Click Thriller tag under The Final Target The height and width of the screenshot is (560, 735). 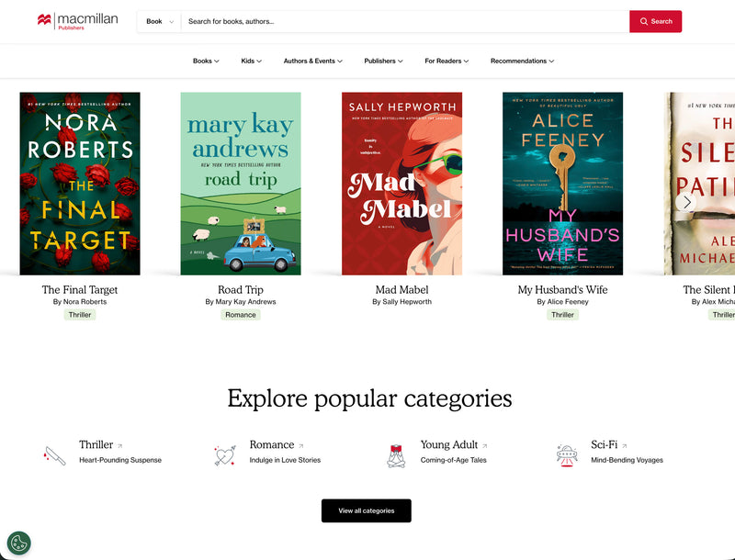(80, 315)
